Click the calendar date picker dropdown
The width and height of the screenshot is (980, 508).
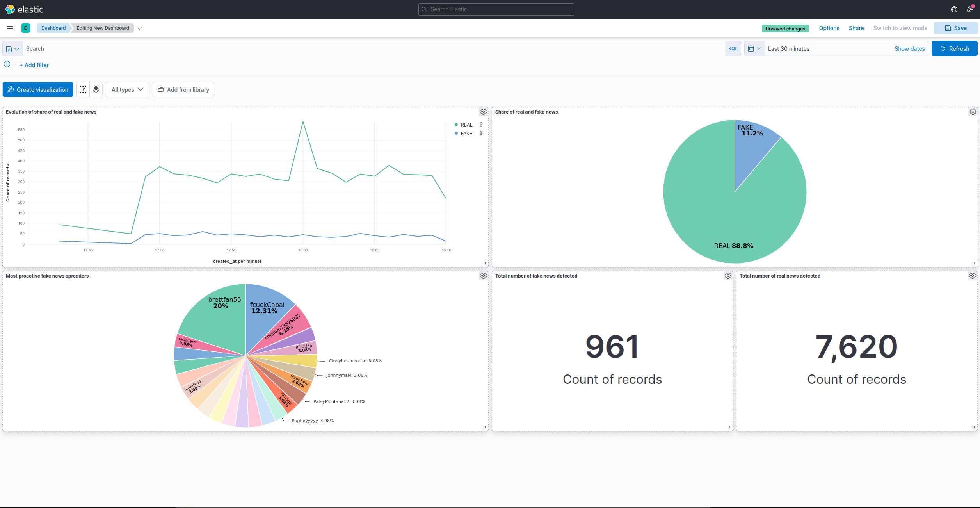754,48
